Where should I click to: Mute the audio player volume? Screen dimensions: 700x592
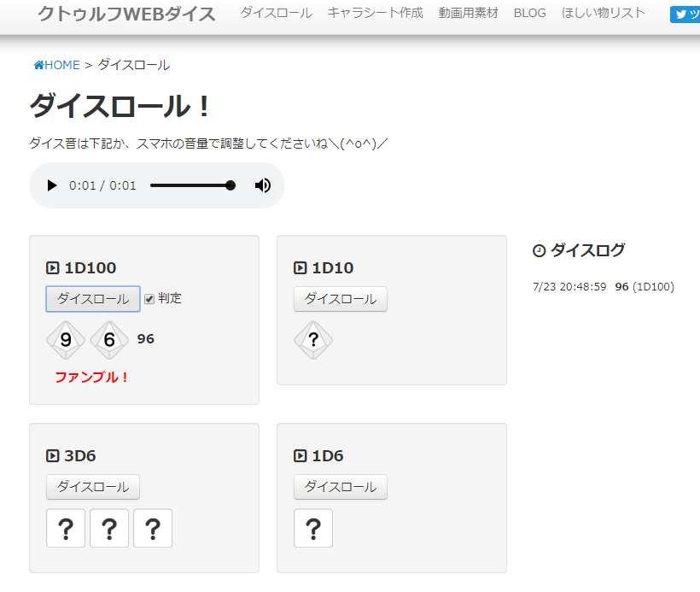(263, 185)
